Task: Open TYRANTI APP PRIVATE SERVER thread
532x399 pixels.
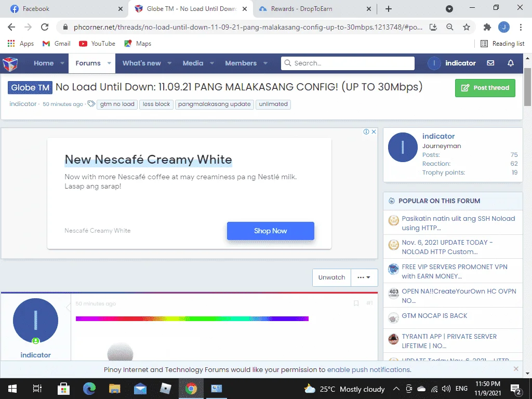Action: point(449,341)
